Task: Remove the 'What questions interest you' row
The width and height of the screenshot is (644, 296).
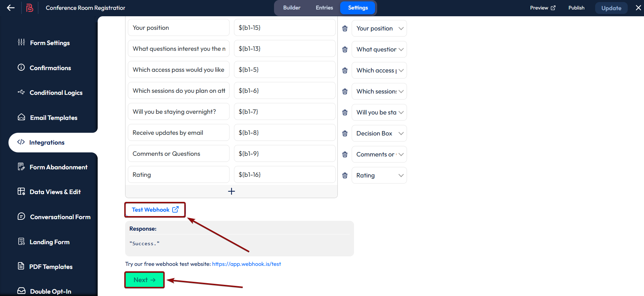Action: 345,49
